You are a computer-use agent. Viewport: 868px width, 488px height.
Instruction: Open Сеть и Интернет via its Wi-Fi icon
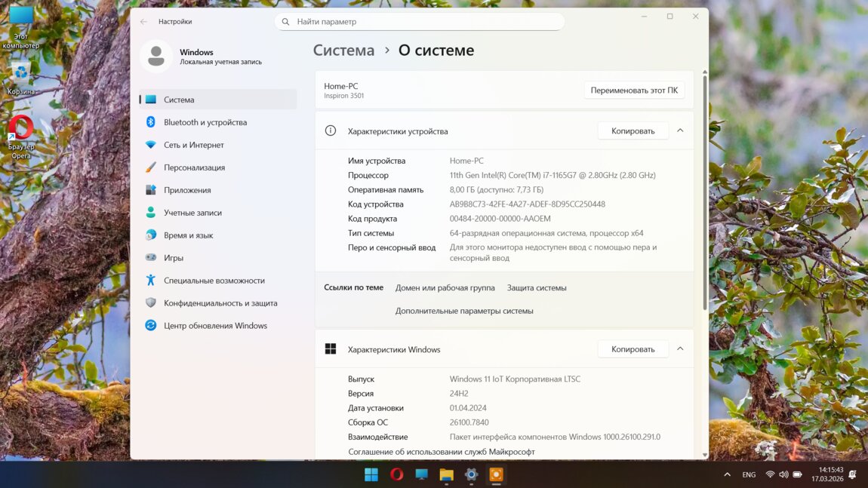click(150, 145)
